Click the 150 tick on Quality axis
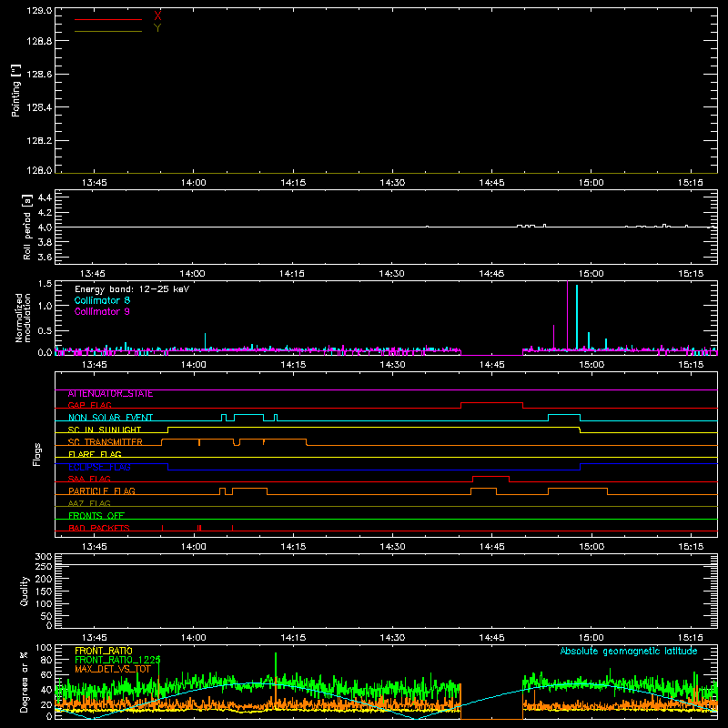This screenshot has height=728, width=728. point(43,591)
